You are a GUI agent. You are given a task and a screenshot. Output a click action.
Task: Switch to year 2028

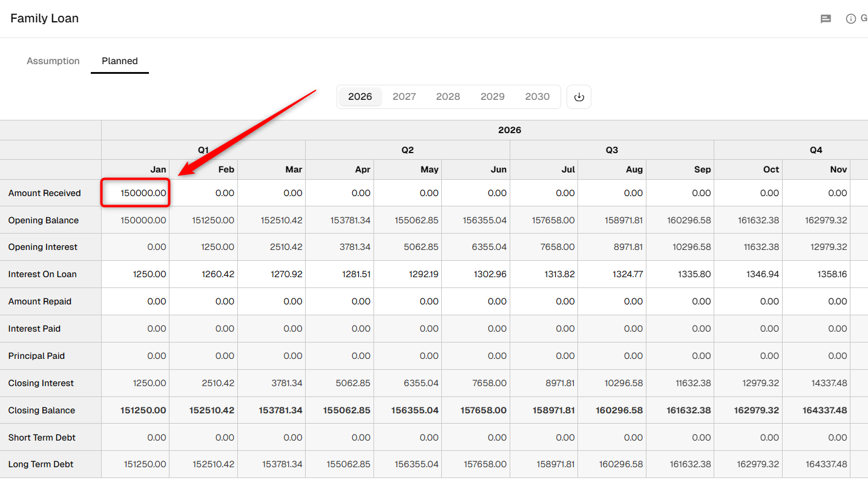[448, 97]
